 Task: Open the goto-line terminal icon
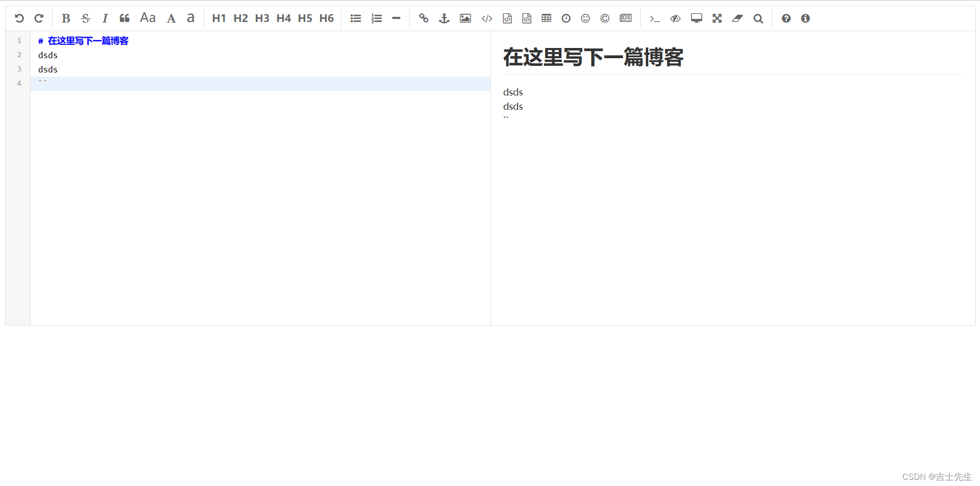click(x=654, y=19)
